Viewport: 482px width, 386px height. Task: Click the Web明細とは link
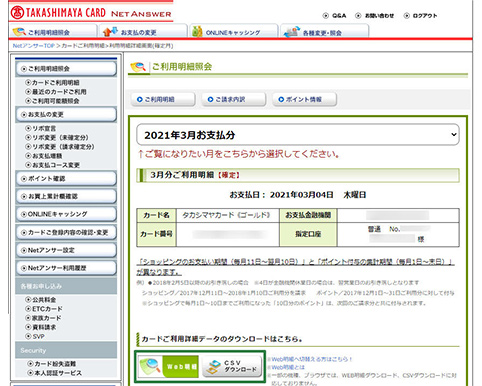pyautogui.click(x=288, y=367)
